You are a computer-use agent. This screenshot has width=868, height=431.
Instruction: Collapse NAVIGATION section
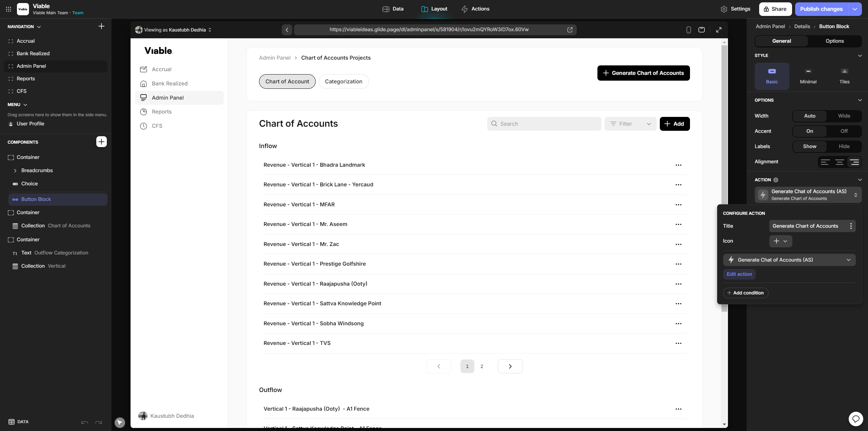coord(39,27)
